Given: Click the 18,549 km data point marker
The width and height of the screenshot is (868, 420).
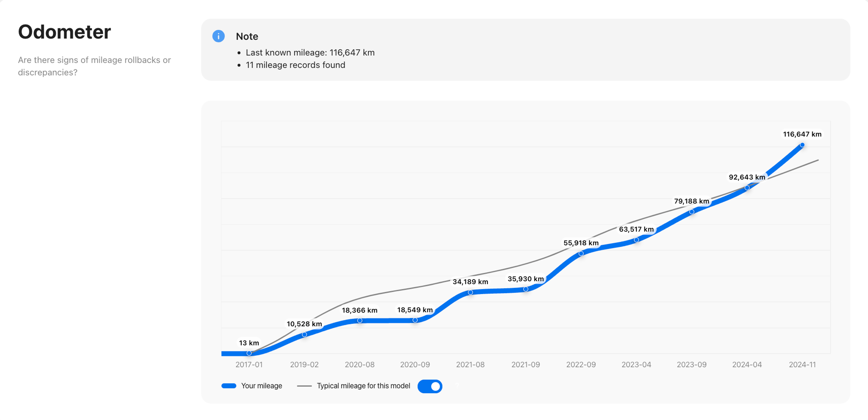Looking at the screenshot, I should point(415,320).
